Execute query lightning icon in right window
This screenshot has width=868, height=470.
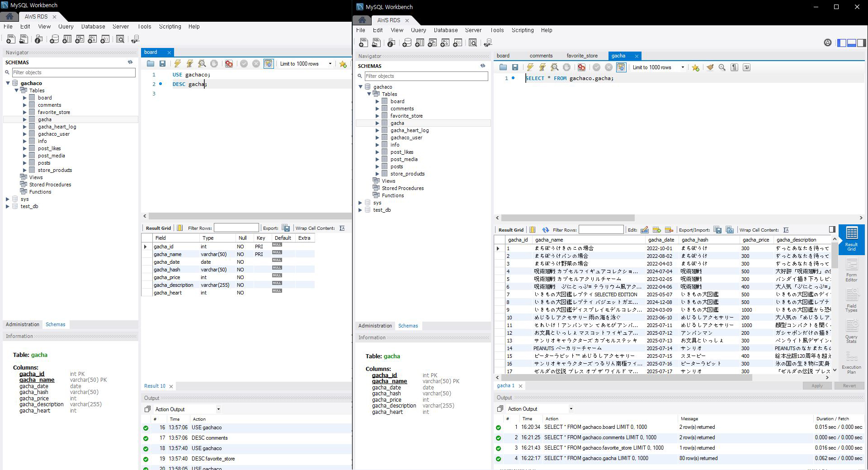tap(530, 67)
